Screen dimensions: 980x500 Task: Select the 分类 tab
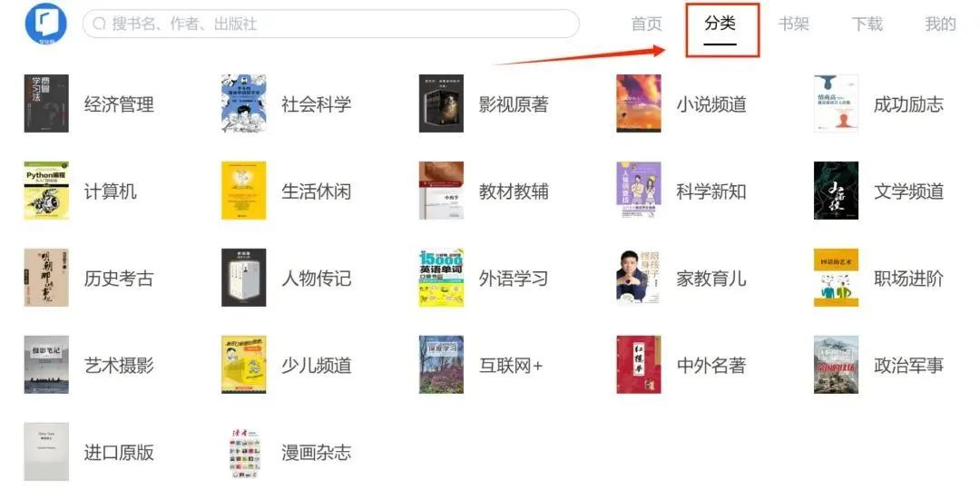(720, 24)
